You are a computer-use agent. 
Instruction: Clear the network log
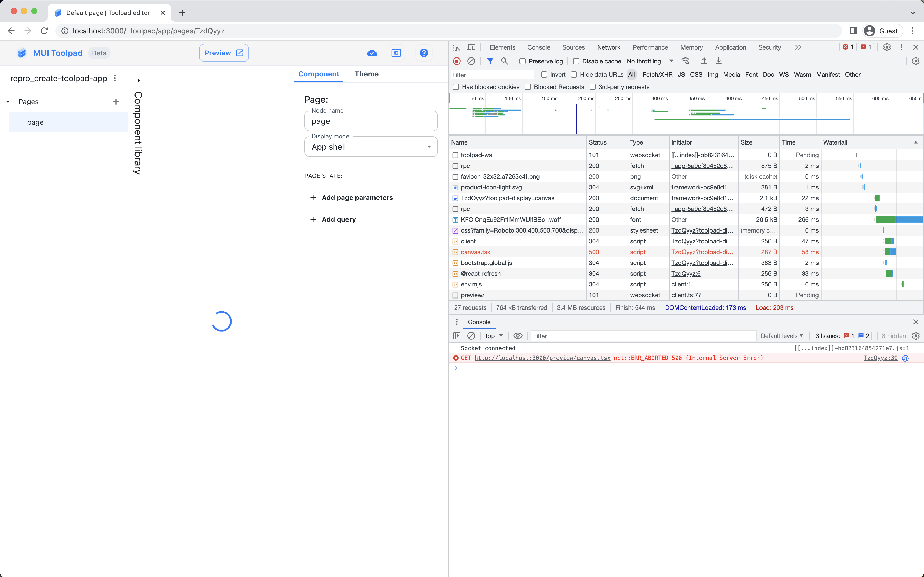(471, 61)
